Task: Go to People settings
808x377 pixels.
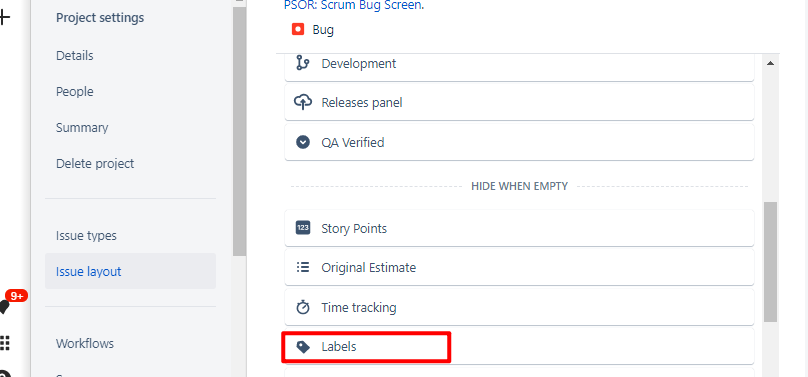Action: tap(75, 92)
